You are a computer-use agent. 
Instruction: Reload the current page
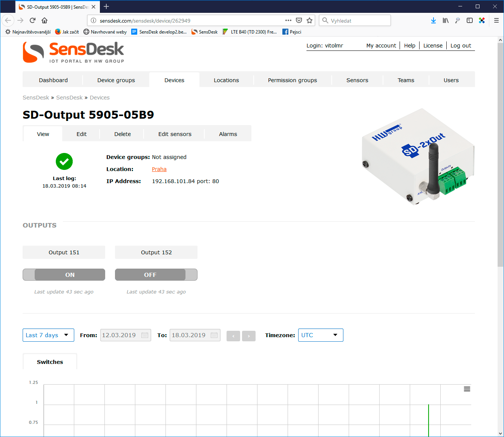pos(32,20)
